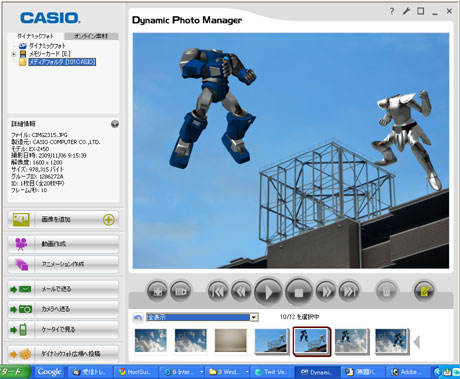Expand the thumbnail strip arrow at right
This screenshot has width=460, height=379.
pyautogui.click(x=416, y=342)
